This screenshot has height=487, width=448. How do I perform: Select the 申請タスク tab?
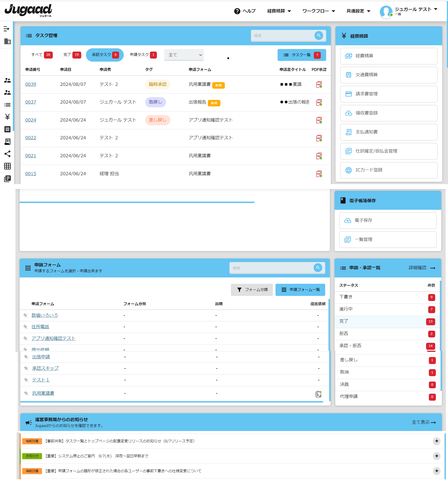pos(143,55)
